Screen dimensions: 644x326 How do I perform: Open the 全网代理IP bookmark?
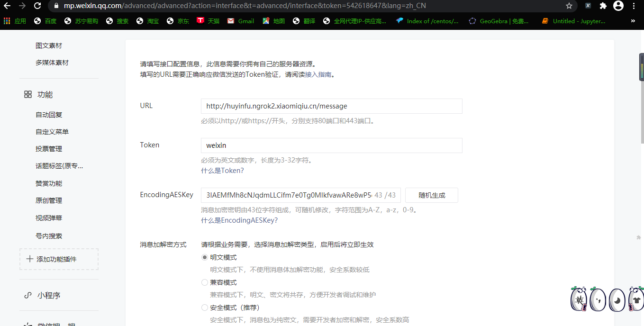(354, 21)
